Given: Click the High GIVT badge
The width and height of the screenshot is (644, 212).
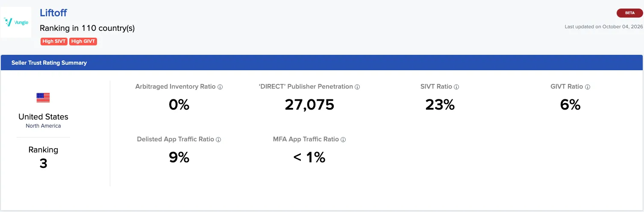Looking at the screenshot, I should (x=83, y=42).
